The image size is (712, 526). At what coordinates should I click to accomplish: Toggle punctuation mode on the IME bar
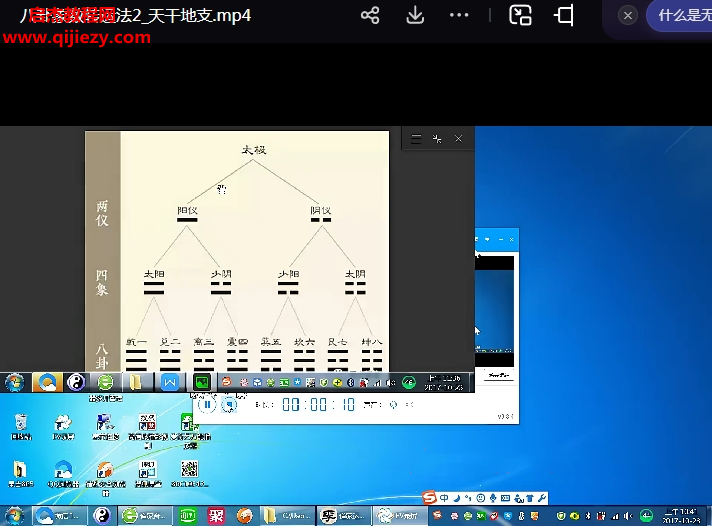click(468, 498)
